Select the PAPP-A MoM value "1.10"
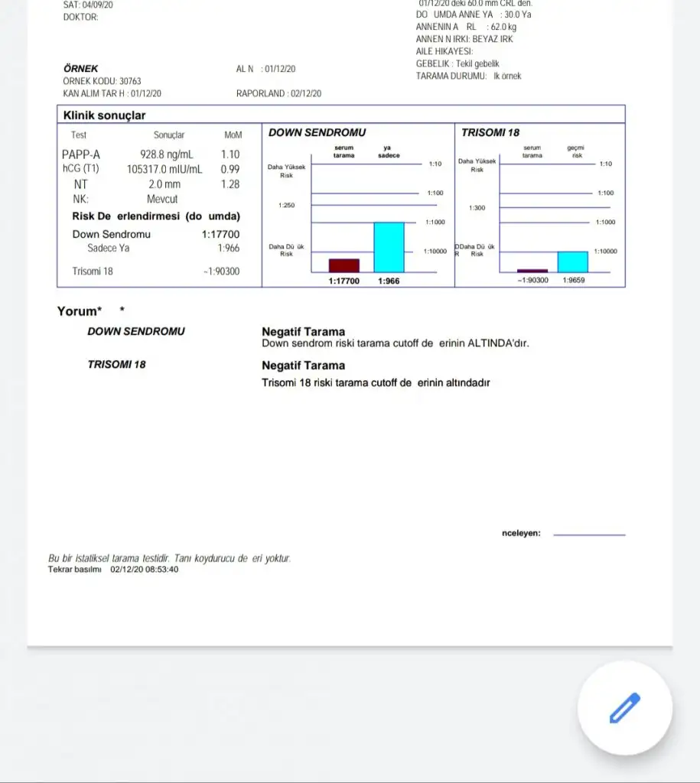Image resolution: width=700 pixels, height=783 pixels. (230, 154)
